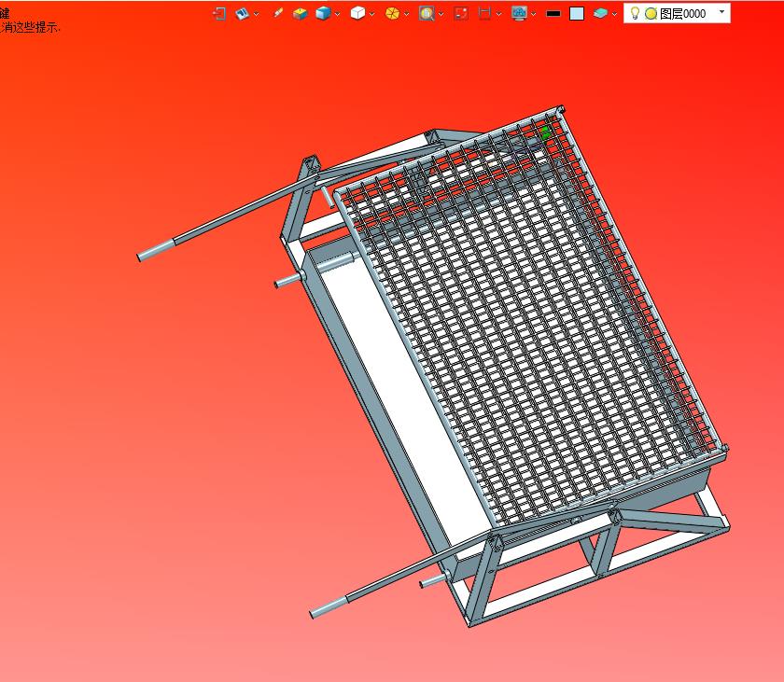Image resolution: width=784 pixels, height=682 pixels.
Task: Click the teal layer stack icon
Action: click(600, 13)
